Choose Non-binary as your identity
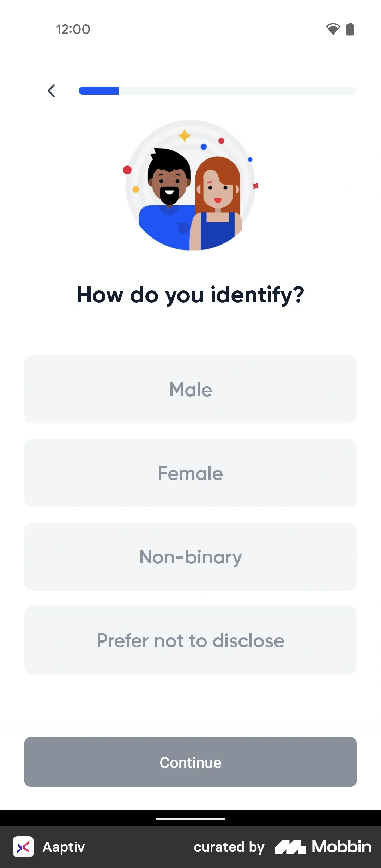This screenshot has width=381, height=868. [x=190, y=557]
